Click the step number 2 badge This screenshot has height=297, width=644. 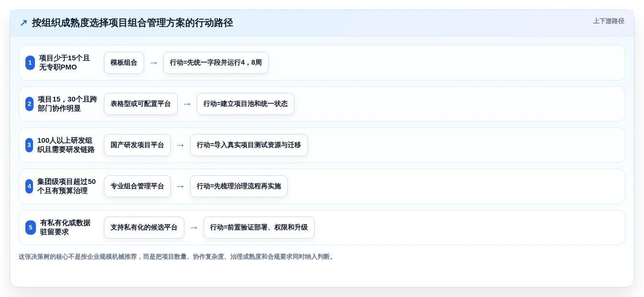pos(29,104)
